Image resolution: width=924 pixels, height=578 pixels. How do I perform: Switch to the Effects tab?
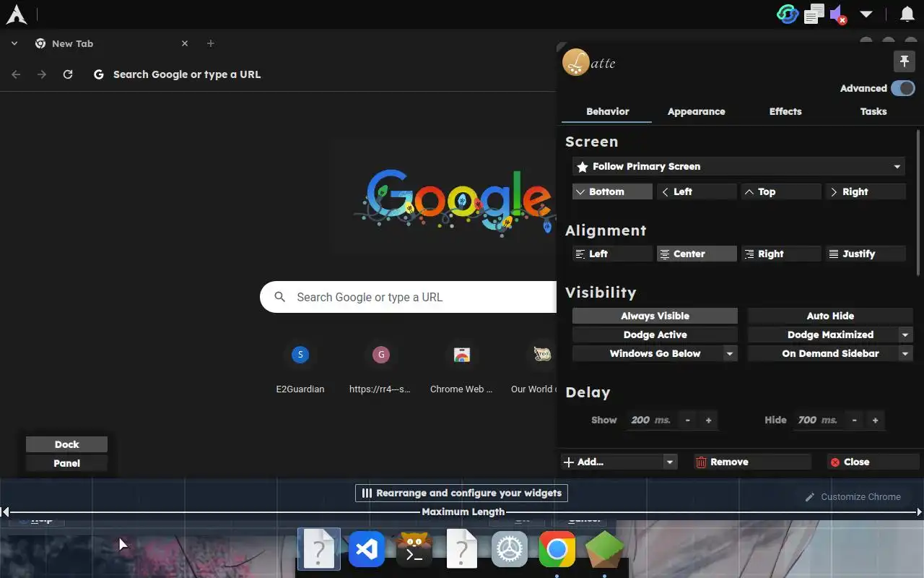click(x=785, y=111)
